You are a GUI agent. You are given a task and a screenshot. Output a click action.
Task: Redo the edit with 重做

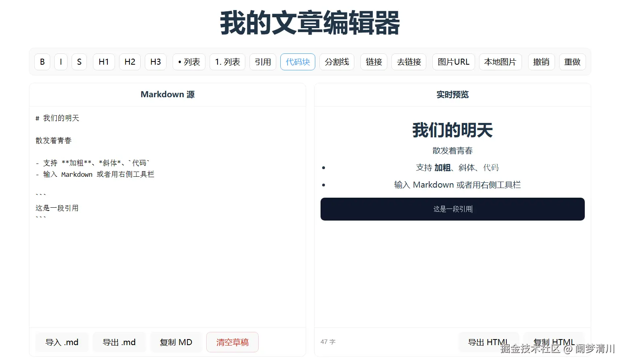[572, 62]
